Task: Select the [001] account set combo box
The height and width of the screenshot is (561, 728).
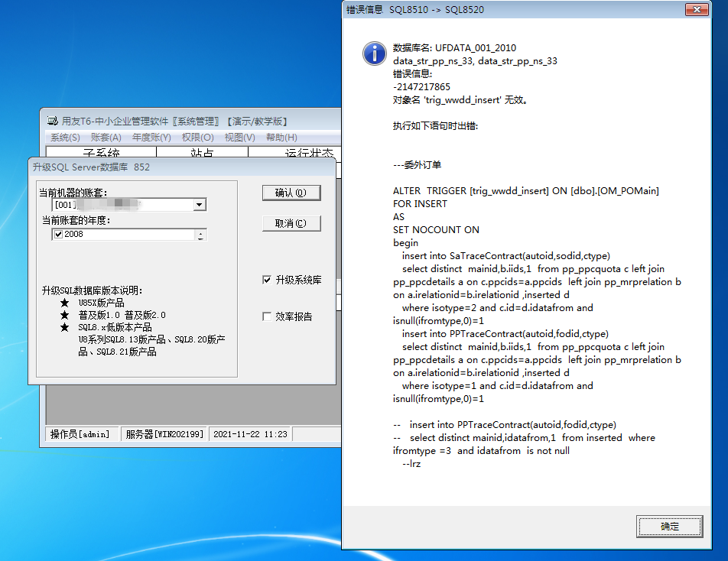Action: tap(129, 205)
